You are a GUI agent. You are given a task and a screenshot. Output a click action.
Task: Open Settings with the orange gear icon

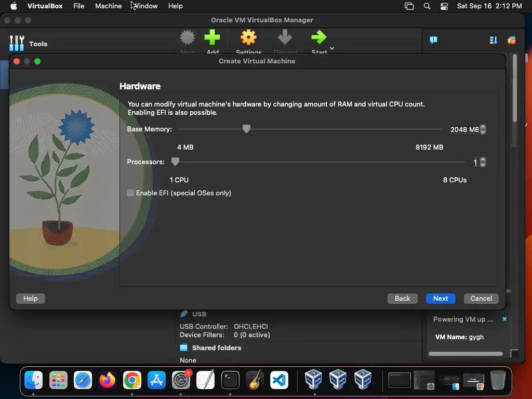(249, 37)
